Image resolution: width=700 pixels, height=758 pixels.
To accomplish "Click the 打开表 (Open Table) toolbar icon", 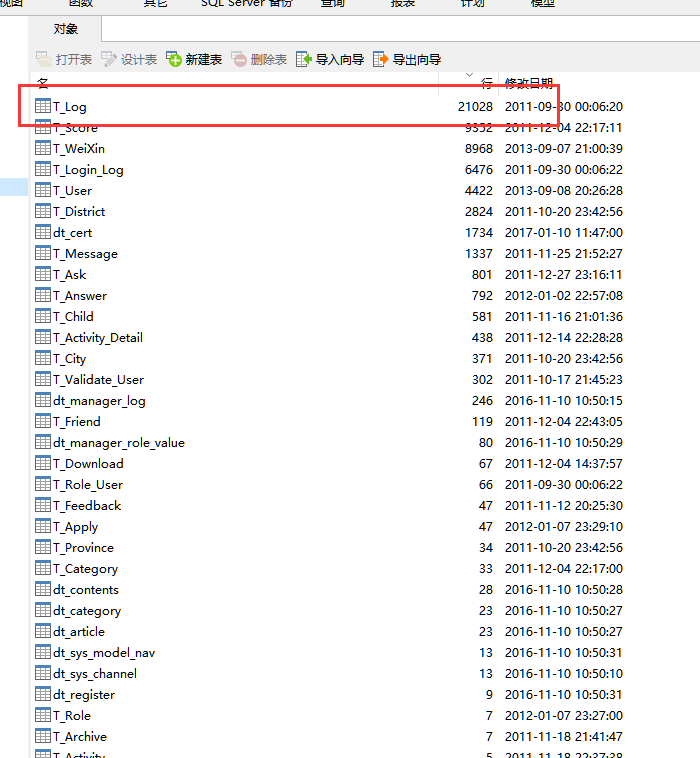I will pos(44,60).
